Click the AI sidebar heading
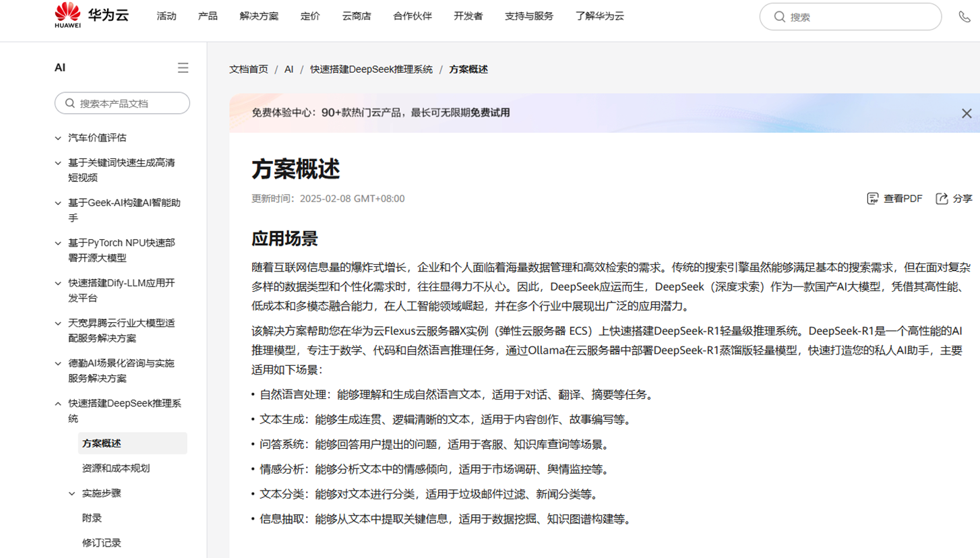The width and height of the screenshot is (980, 558). tap(60, 68)
